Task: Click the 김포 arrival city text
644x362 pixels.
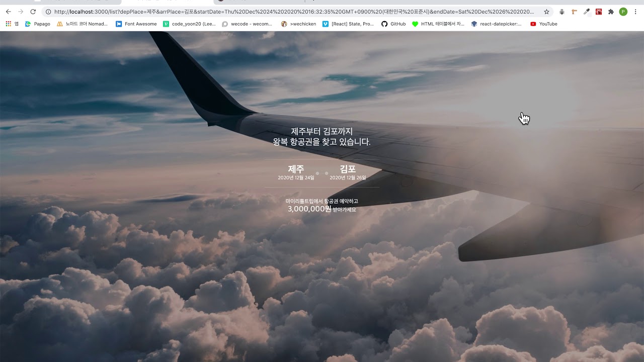Action: tap(348, 169)
